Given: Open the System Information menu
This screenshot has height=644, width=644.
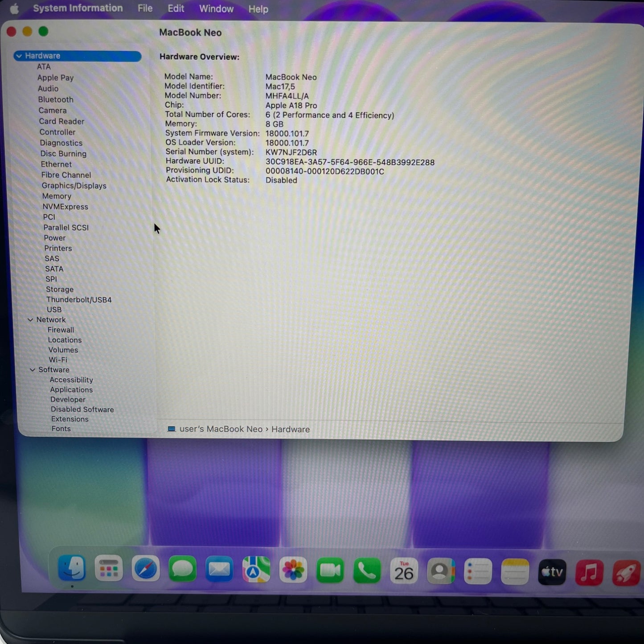Looking at the screenshot, I should tap(78, 8).
